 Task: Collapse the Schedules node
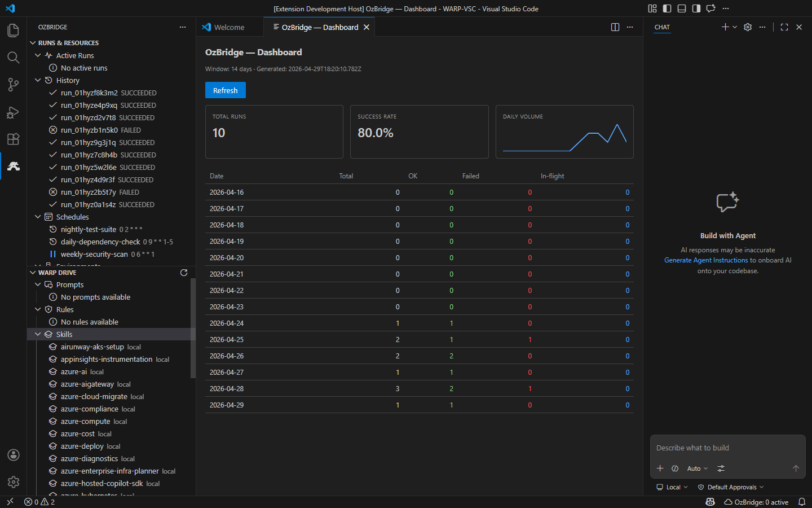point(38,217)
